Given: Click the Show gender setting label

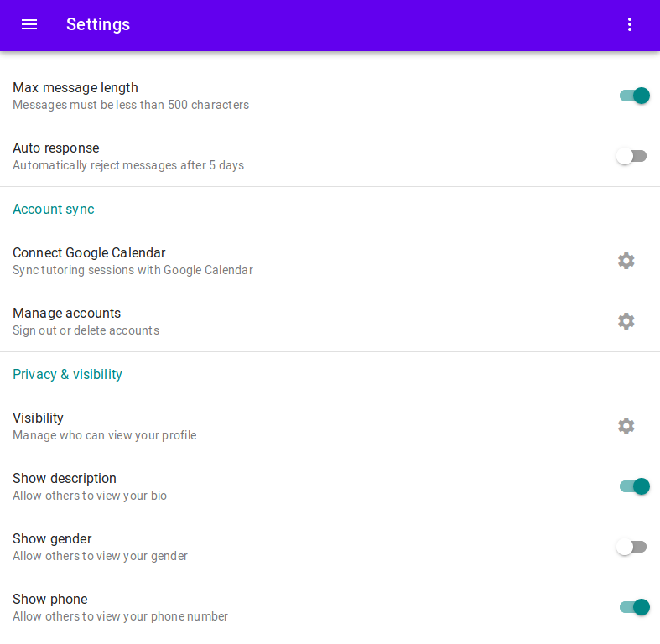Looking at the screenshot, I should click(x=52, y=539).
